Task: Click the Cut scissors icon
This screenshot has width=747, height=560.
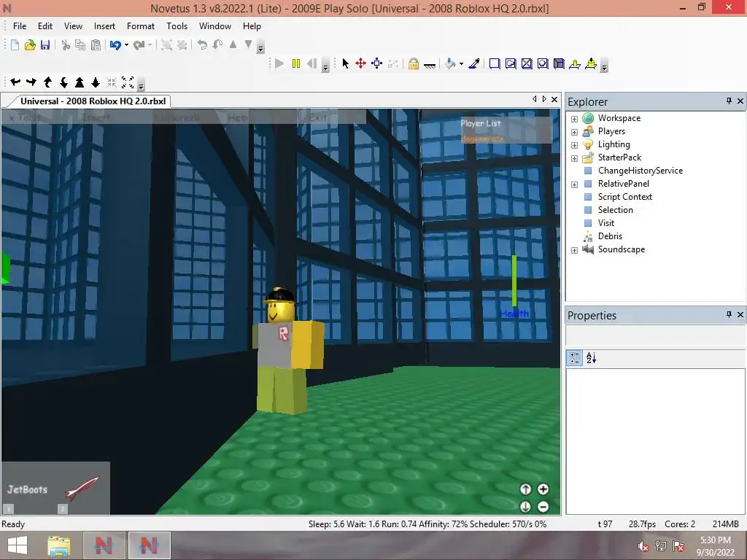Action: coord(66,44)
